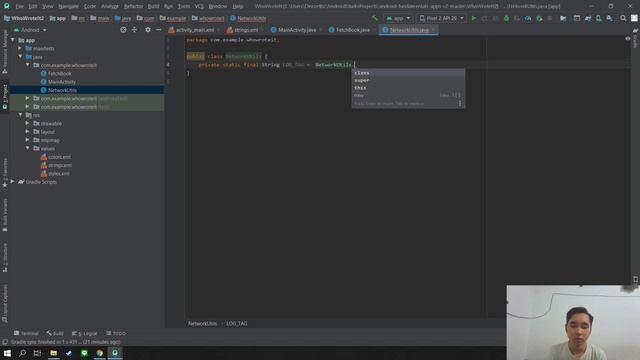Expand the manifests folder

20,48
